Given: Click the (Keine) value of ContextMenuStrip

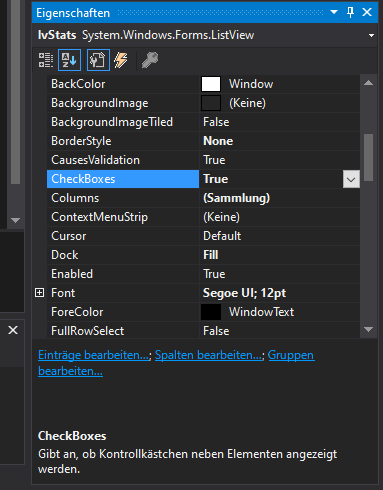Looking at the screenshot, I should [221, 217].
